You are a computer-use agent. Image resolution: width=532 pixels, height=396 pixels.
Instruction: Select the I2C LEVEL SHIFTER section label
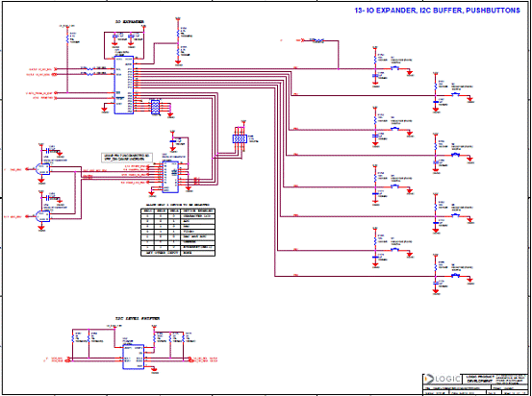(x=137, y=319)
